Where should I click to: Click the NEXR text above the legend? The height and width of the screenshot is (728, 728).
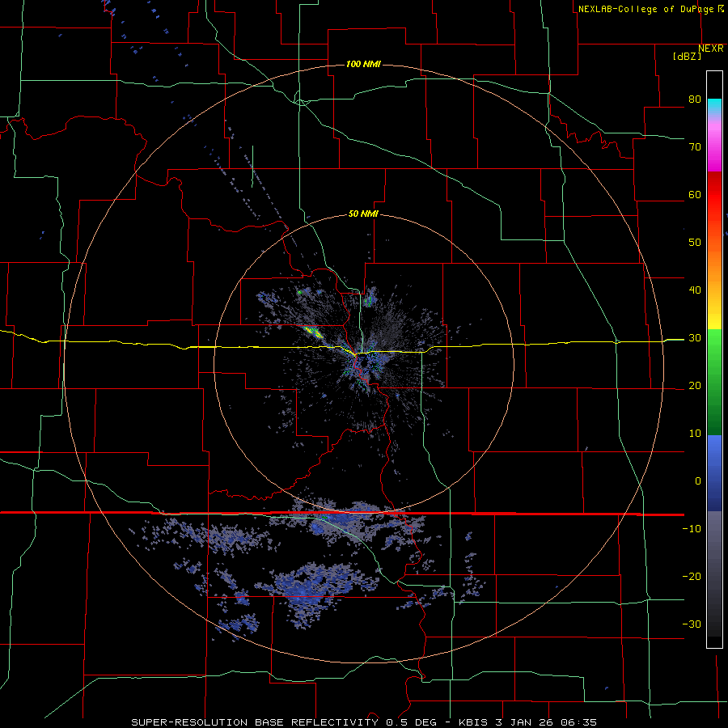tap(711, 49)
